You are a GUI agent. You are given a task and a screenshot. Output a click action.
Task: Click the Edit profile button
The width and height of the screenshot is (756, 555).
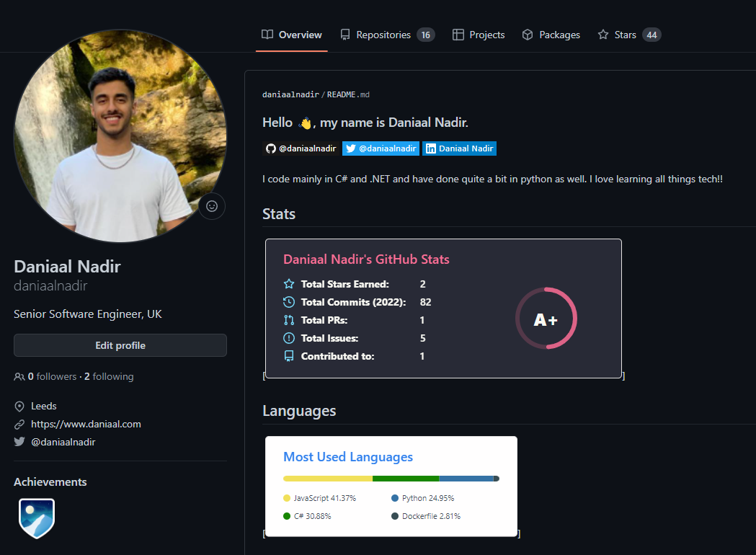coord(120,345)
